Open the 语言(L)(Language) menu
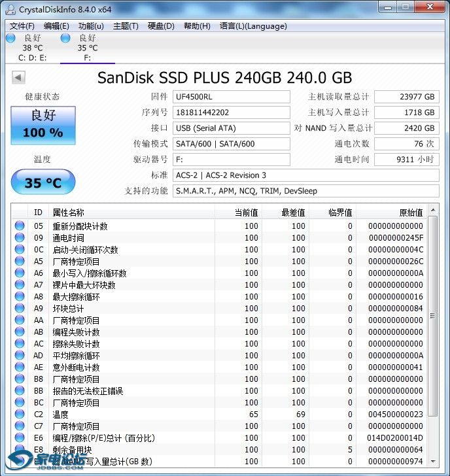450x476 pixels. click(253, 26)
